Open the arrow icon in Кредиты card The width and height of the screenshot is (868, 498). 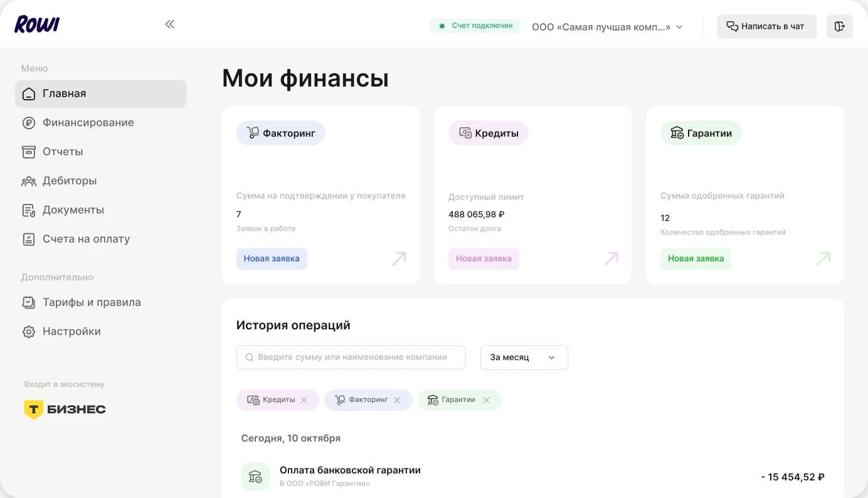611,259
